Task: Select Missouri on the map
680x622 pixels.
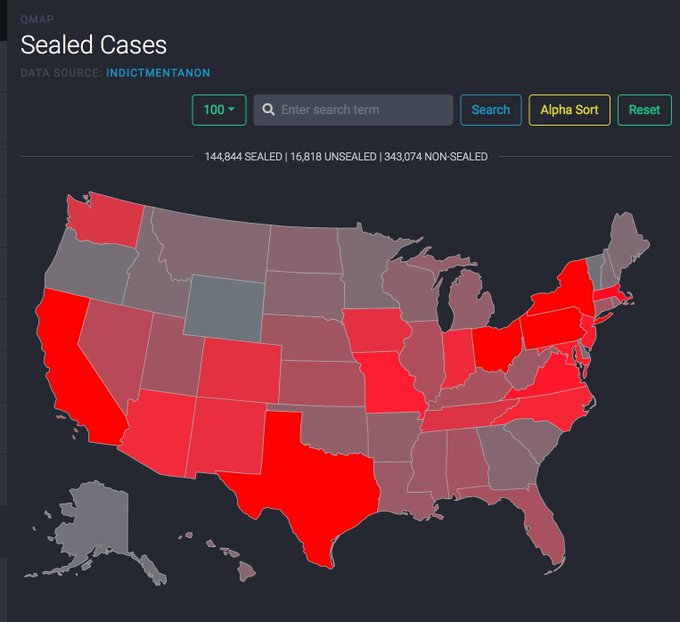Action: coord(387,382)
